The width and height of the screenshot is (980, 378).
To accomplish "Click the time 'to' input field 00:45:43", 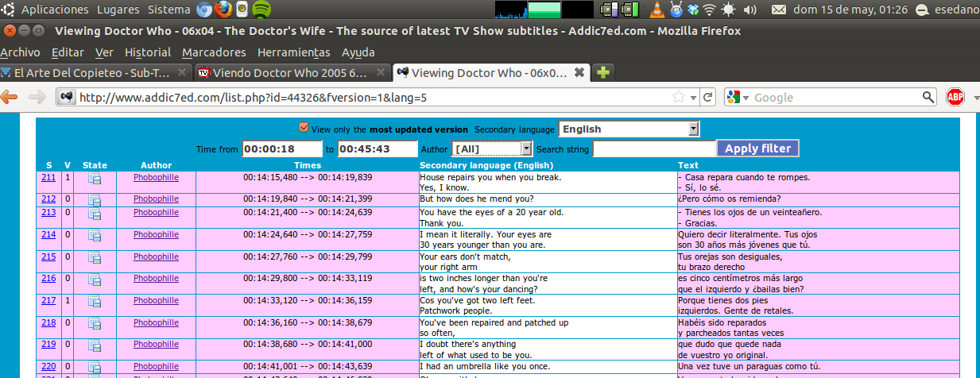I will pyautogui.click(x=377, y=148).
